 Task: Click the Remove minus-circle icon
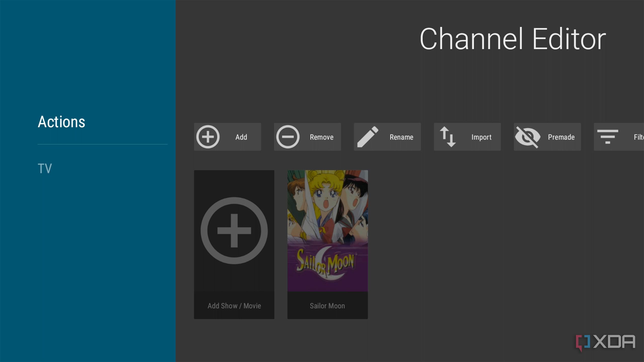coord(288,137)
